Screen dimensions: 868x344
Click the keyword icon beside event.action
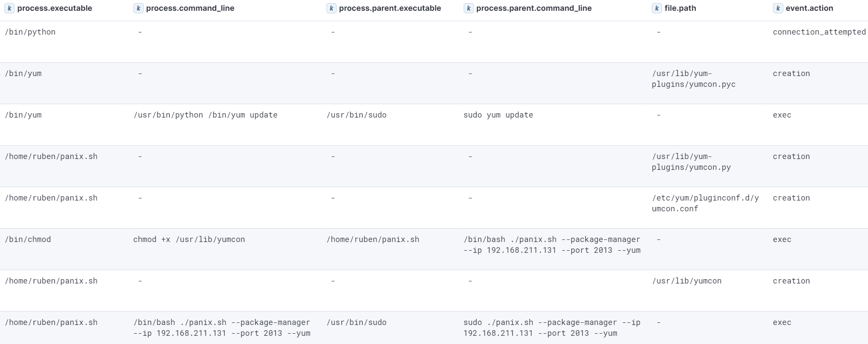778,8
